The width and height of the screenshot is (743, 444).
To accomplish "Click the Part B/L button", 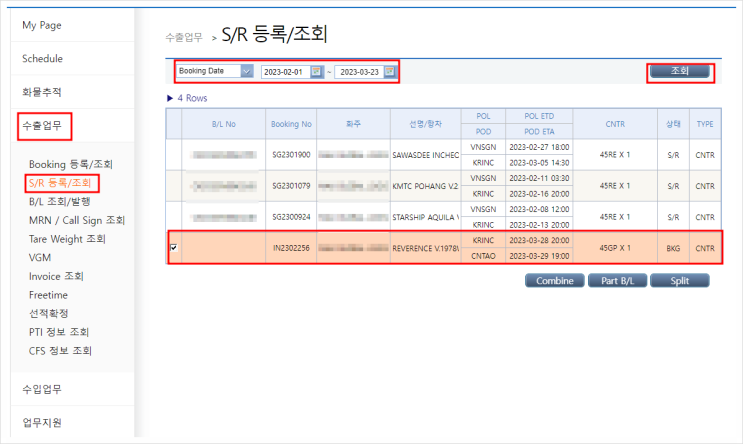I will pos(617,281).
